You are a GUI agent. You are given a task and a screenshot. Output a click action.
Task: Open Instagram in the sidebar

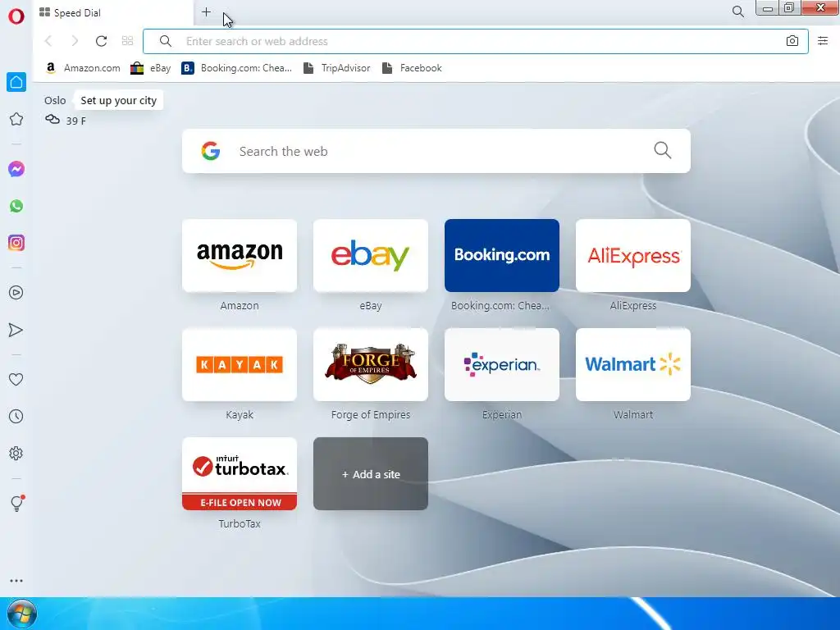point(16,243)
